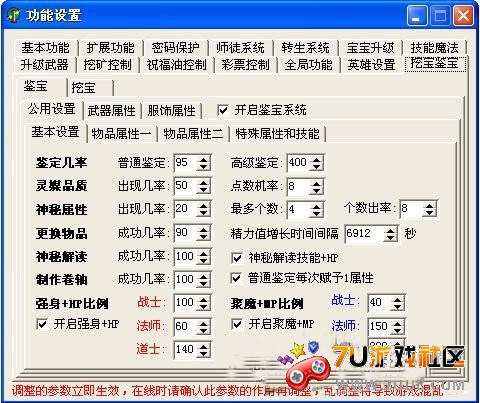Open the 物品属性二 tab

tap(193, 134)
